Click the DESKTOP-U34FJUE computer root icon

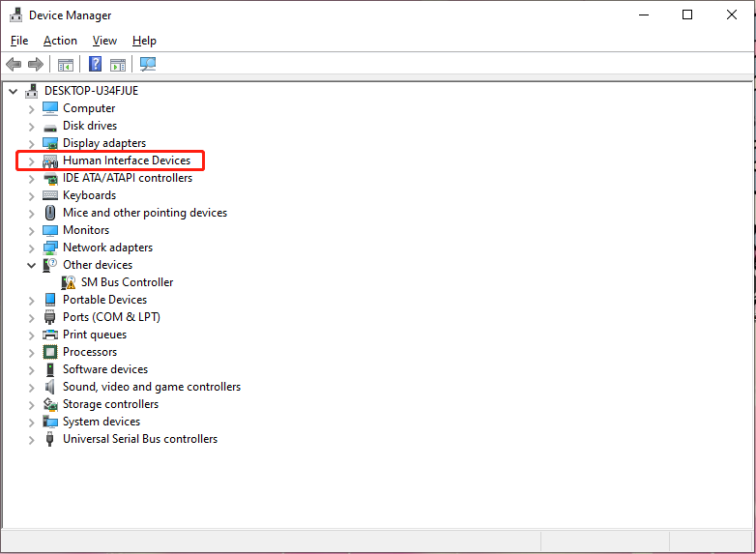32,91
